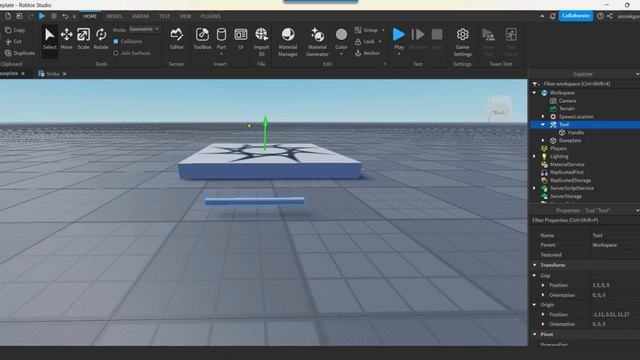Switch to the TEST ribbon tab
Viewport: 640px width, 360px height.
click(x=164, y=16)
